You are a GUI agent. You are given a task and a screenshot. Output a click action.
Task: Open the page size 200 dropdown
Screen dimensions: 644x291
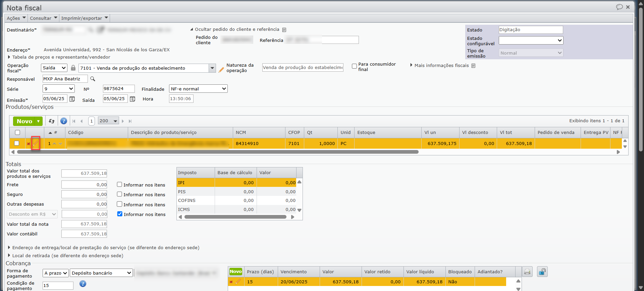[x=108, y=121]
